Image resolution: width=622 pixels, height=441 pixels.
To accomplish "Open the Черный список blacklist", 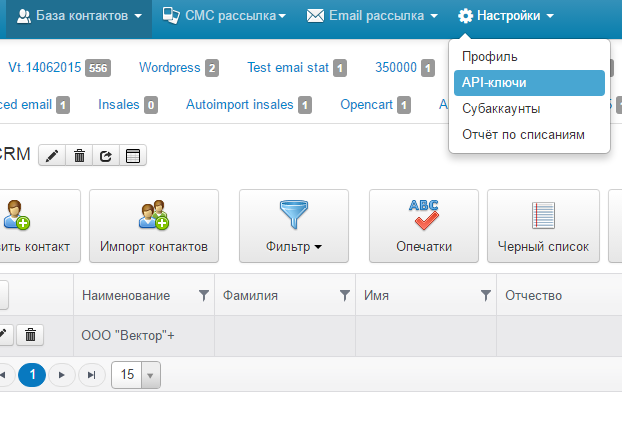I will coord(543,226).
